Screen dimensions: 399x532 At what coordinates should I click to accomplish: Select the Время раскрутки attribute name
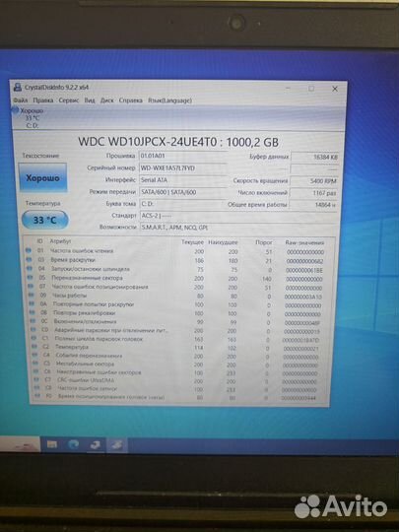pos(73,260)
